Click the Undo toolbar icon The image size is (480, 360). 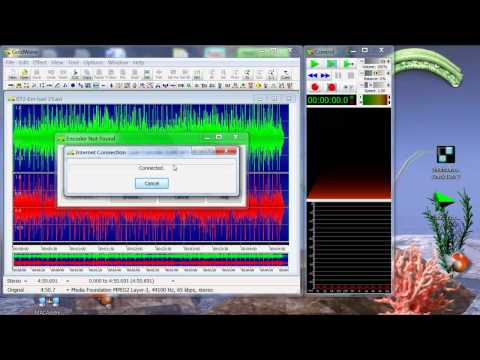coord(51,74)
